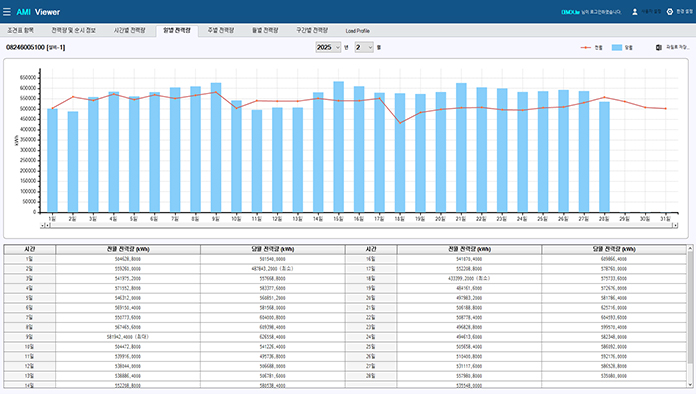Click the orange line legend marker for 전월

point(585,47)
